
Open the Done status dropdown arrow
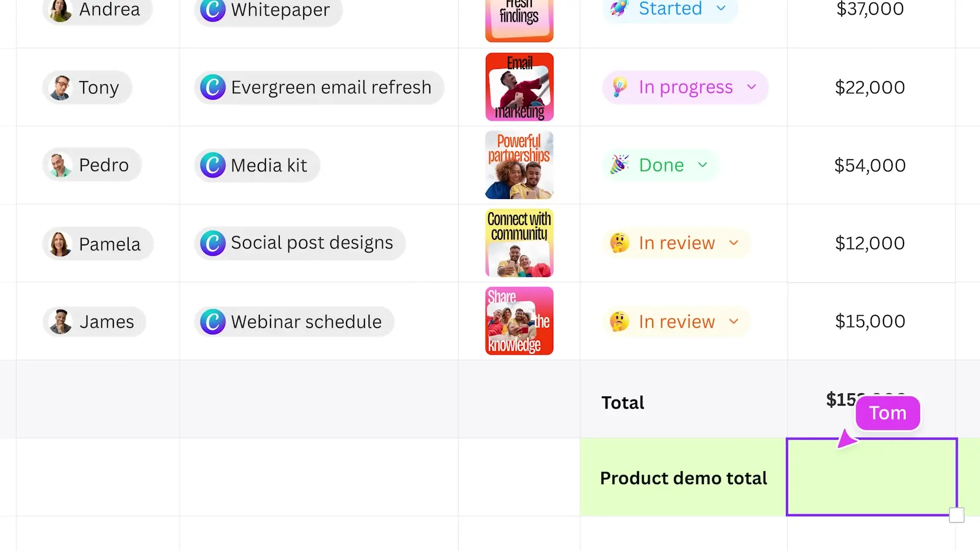702,165
